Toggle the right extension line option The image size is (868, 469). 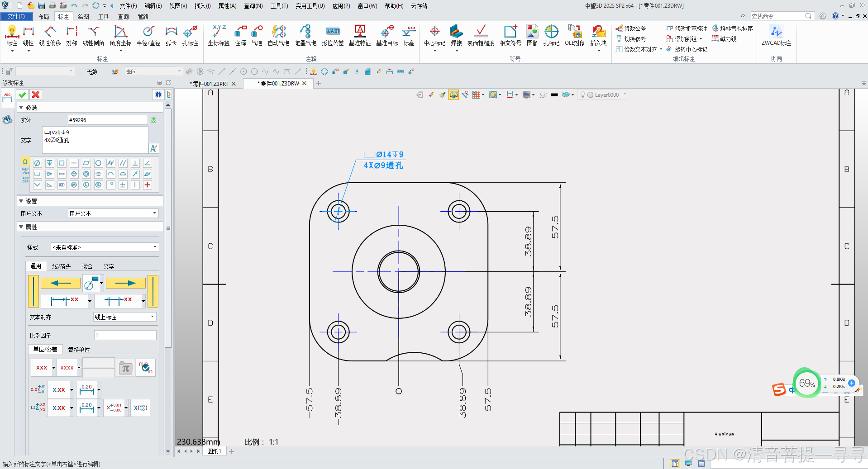tap(153, 291)
